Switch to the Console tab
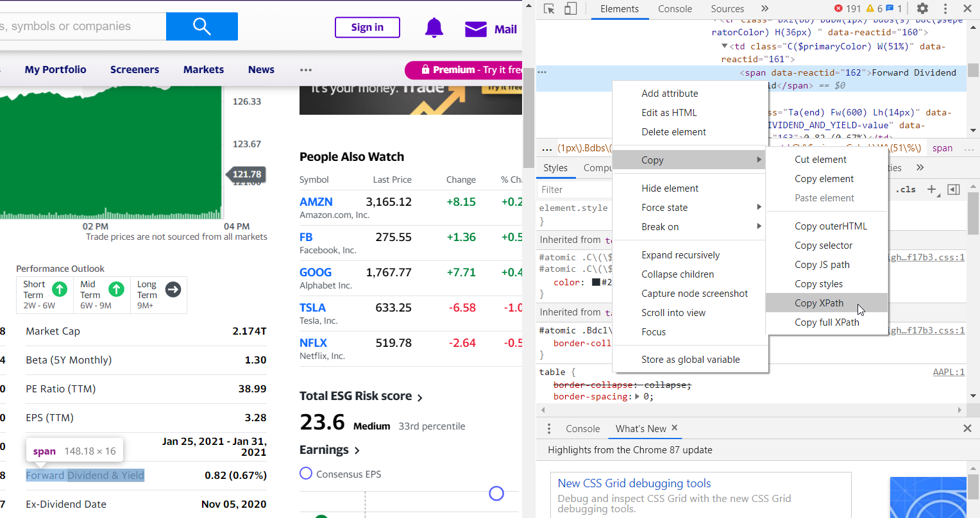This screenshot has height=518, width=980. 675,9
